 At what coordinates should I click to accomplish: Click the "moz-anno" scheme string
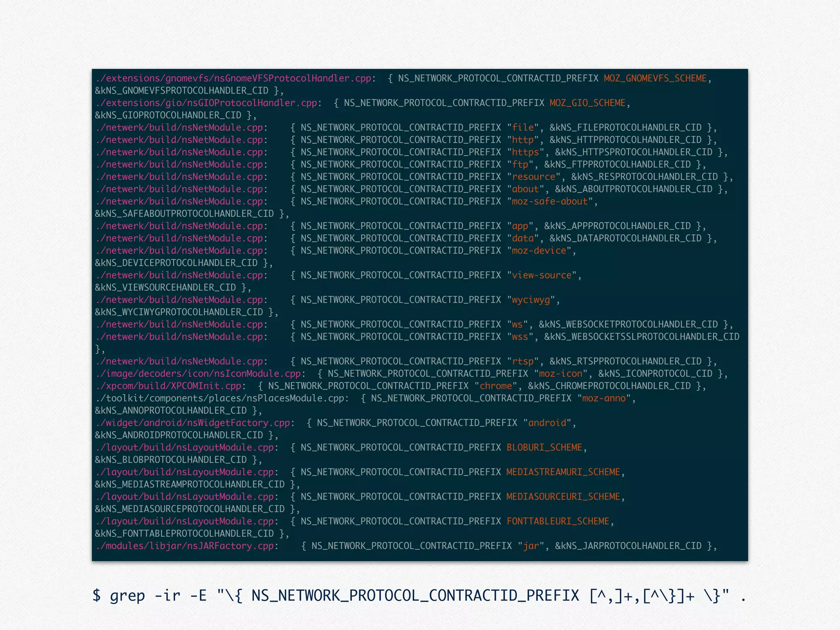point(604,398)
